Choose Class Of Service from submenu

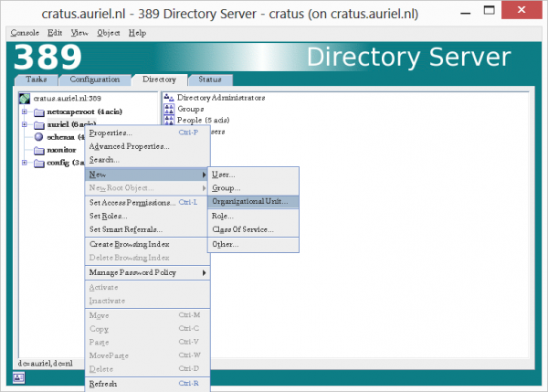242,229
